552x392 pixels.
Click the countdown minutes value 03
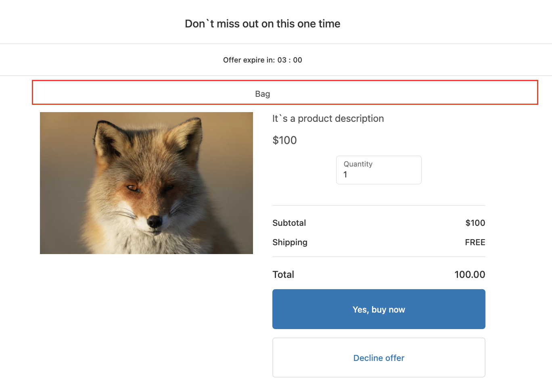pos(282,60)
